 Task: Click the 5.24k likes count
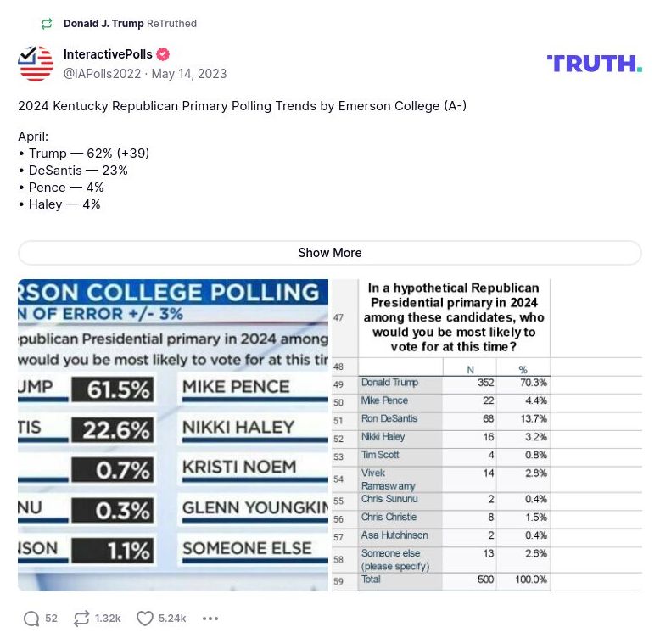[172, 619]
